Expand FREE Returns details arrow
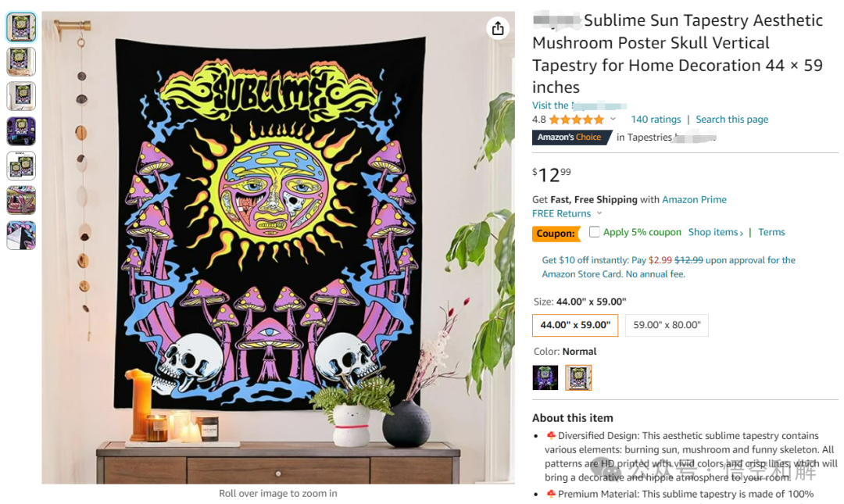 tap(599, 213)
